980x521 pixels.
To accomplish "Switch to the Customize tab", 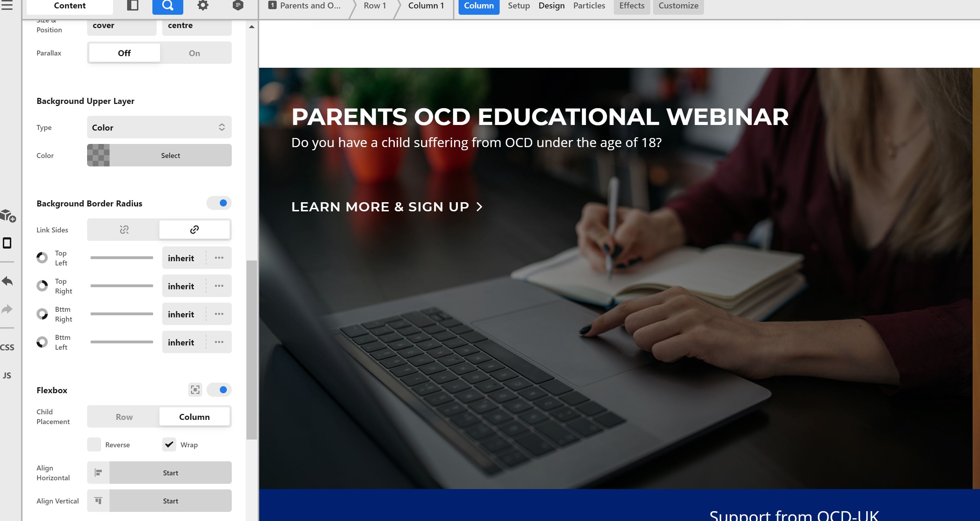I will (x=678, y=6).
